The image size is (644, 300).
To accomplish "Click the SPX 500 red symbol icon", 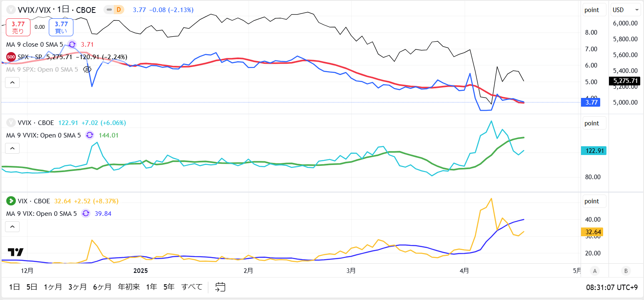I will tap(11, 57).
